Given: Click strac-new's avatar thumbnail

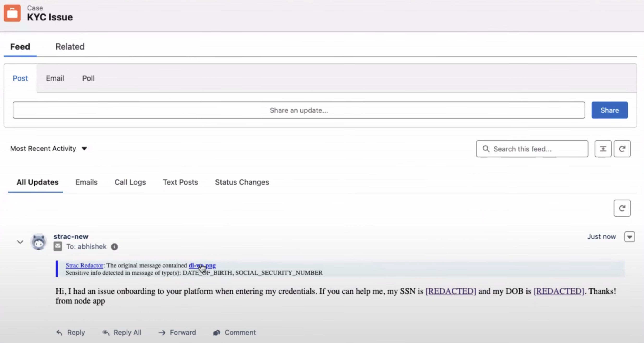Looking at the screenshot, I should [38, 241].
